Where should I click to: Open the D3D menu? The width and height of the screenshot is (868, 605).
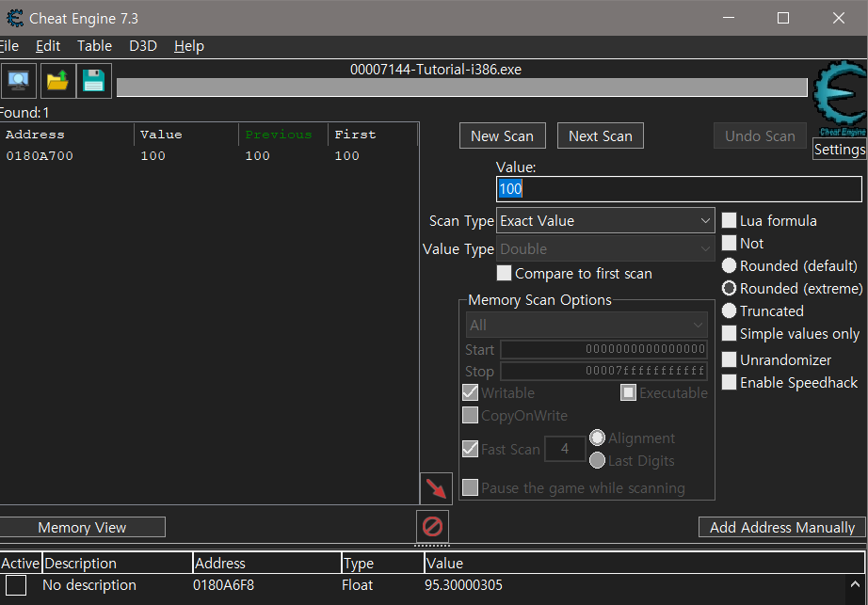pos(143,45)
